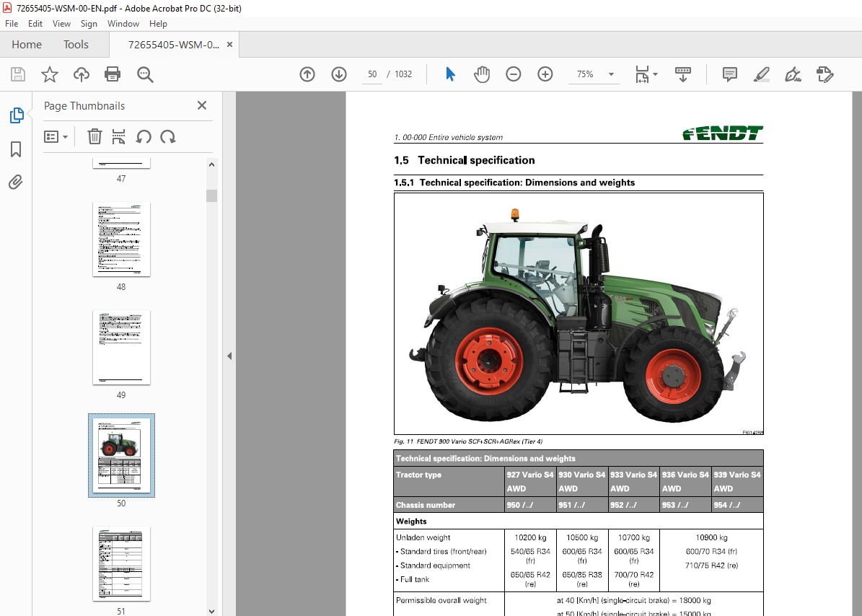Click the Save file icon
The width and height of the screenshot is (862, 616).
click(x=17, y=74)
